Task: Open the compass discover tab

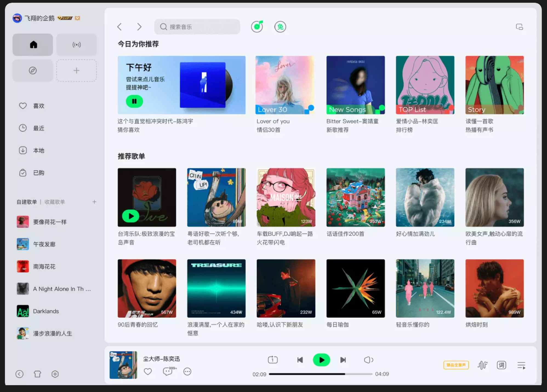Action: point(33,71)
